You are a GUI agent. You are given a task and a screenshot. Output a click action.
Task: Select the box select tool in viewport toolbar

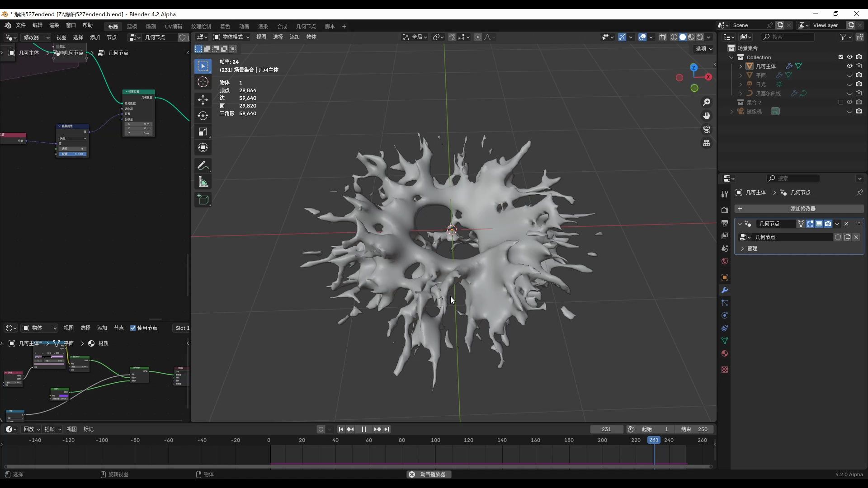[x=203, y=66]
